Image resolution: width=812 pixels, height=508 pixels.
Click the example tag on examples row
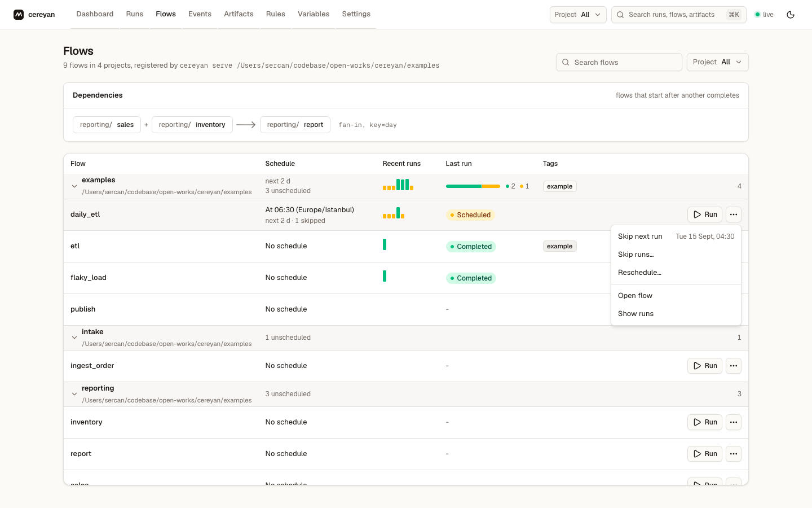[559, 186]
